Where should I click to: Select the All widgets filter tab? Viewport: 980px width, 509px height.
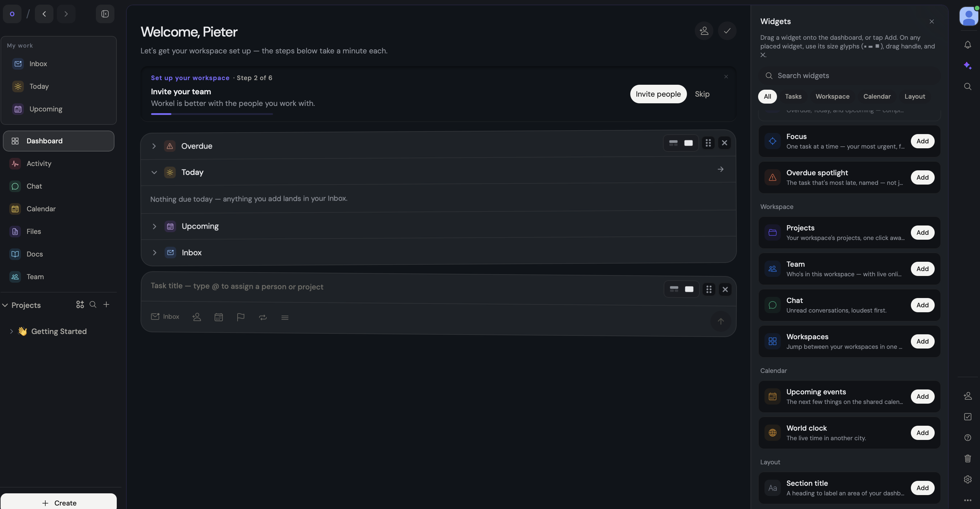(767, 97)
